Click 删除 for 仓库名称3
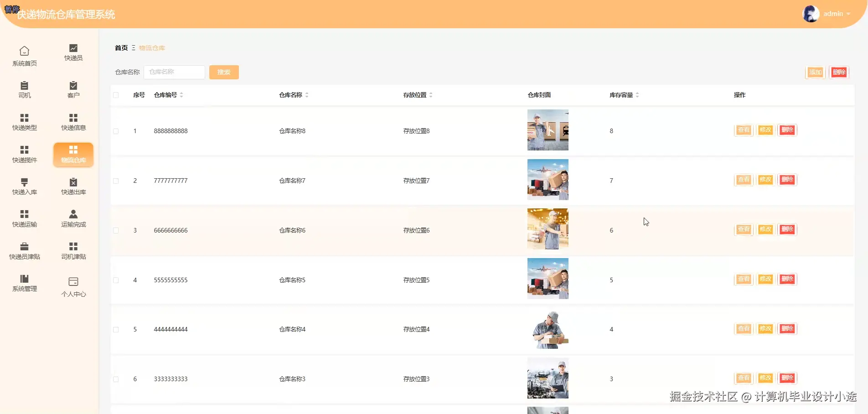The width and height of the screenshot is (868, 414). click(787, 378)
